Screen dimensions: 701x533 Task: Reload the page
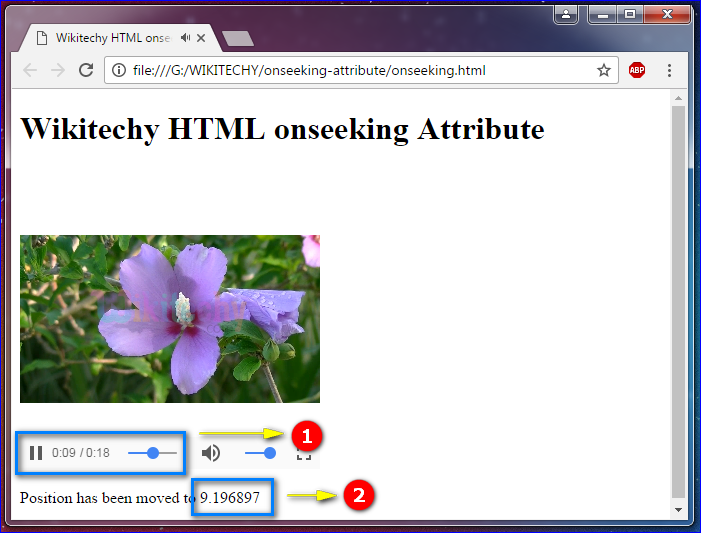(x=86, y=70)
